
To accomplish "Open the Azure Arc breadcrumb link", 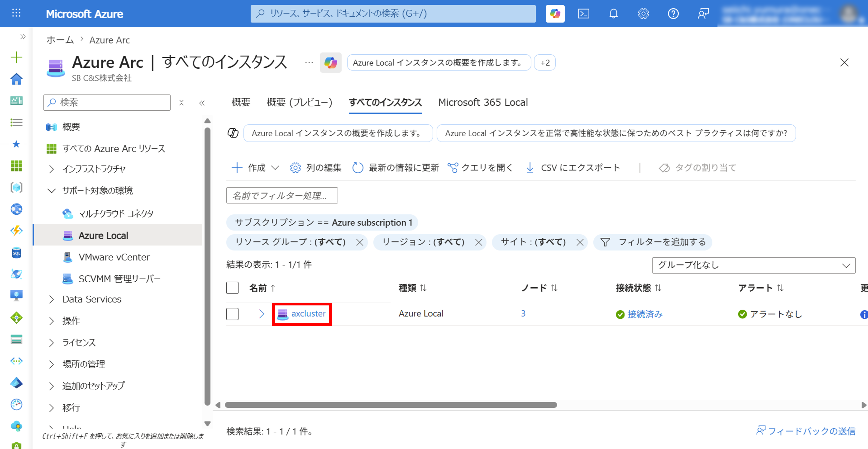I will (109, 40).
